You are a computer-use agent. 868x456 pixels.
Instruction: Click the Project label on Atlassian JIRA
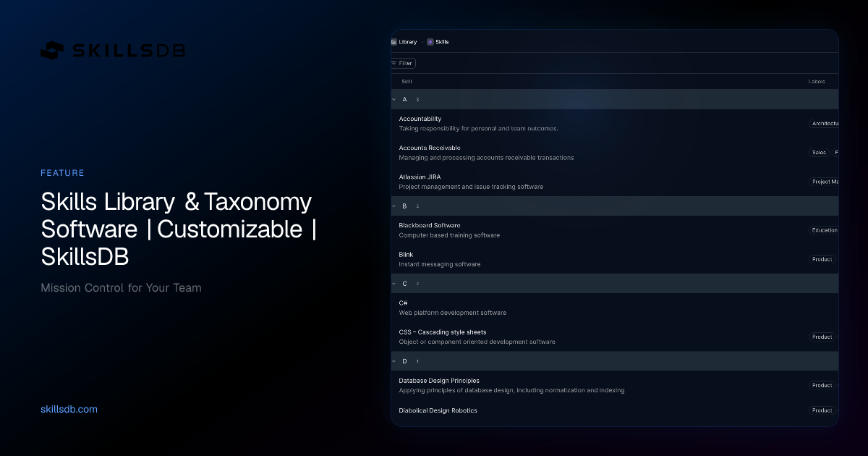pos(824,182)
